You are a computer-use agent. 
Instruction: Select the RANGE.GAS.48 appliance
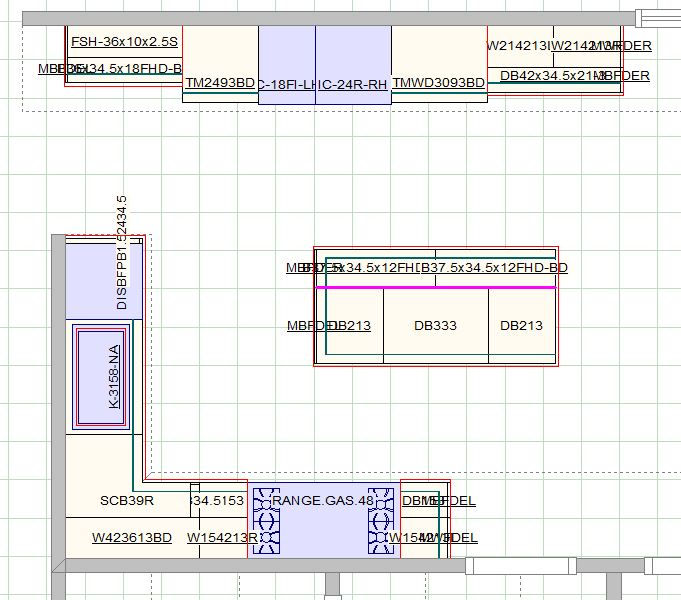324,519
